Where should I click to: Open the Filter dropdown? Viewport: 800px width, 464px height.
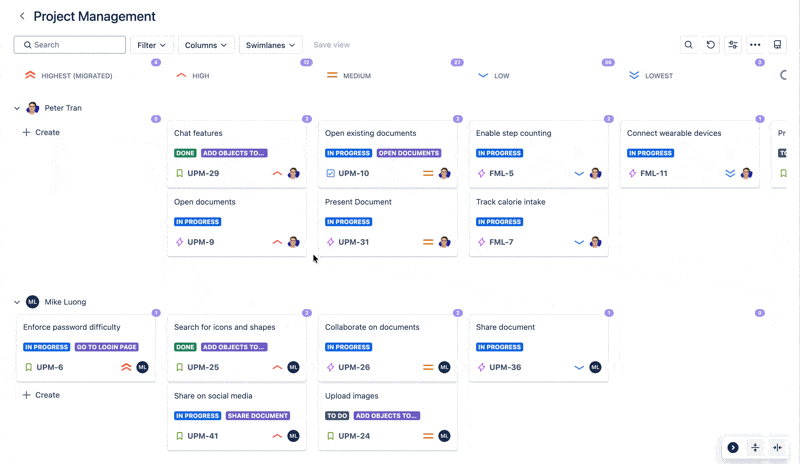click(152, 45)
